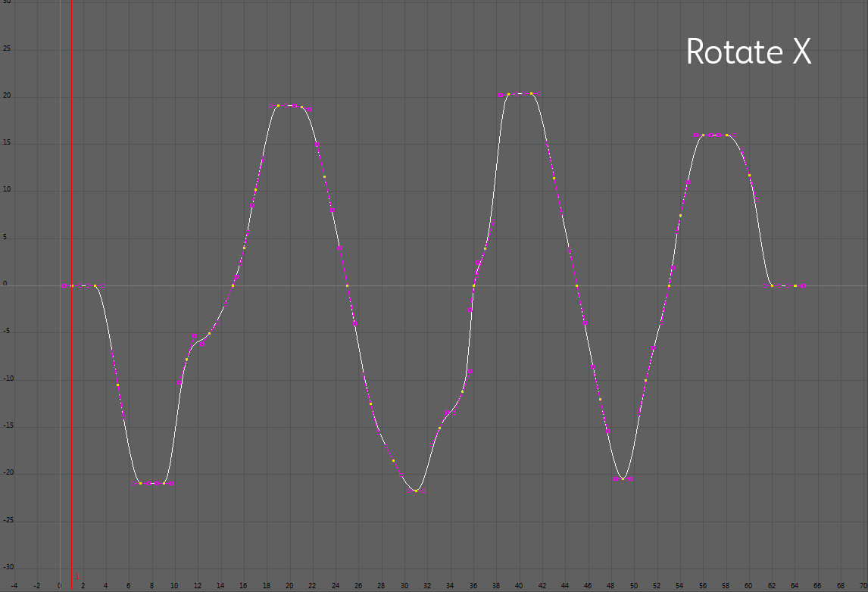Screen dimensions: 868x592
Task: Select the keyframe at frame 60
Action: pyautogui.click(x=750, y=175)
